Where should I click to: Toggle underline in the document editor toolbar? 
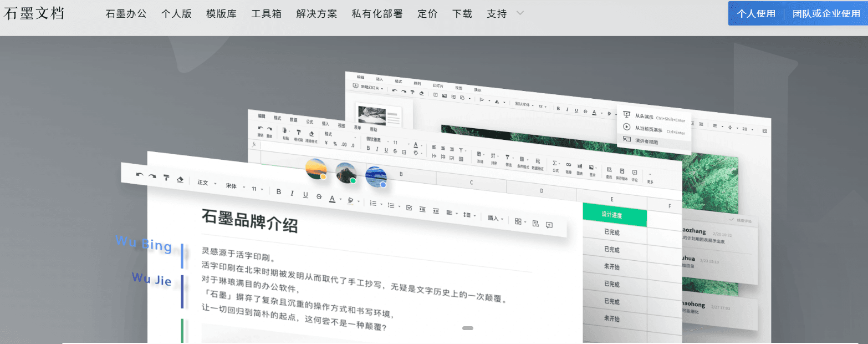305,195
